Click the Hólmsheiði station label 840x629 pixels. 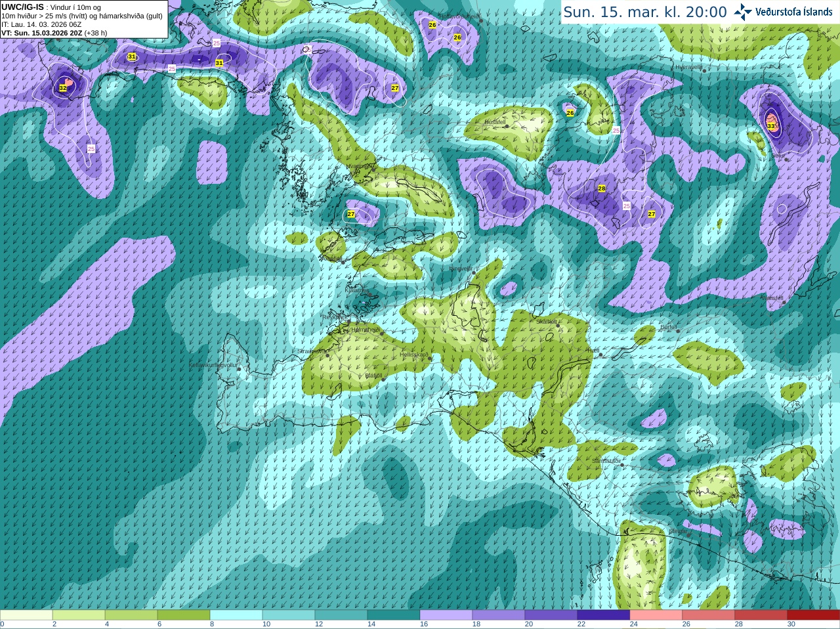coord(366,330)
